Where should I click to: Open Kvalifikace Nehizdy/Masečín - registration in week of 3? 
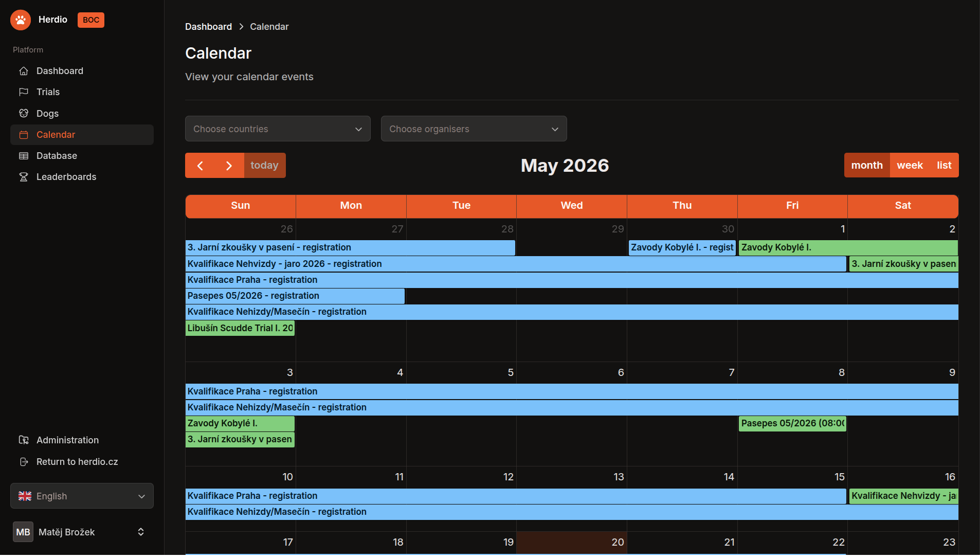(x=572, y=408)
